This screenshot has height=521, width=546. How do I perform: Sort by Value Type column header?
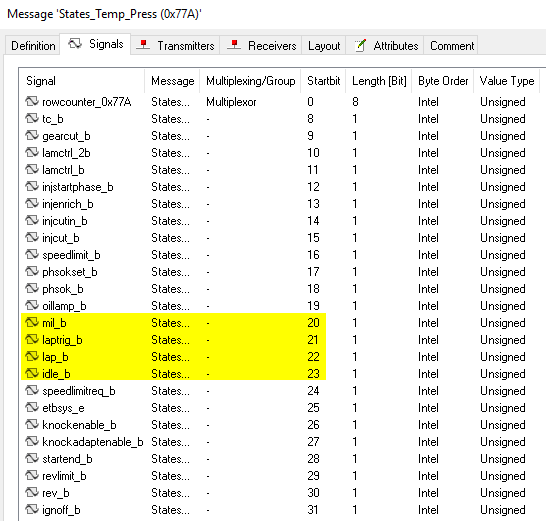507,81
